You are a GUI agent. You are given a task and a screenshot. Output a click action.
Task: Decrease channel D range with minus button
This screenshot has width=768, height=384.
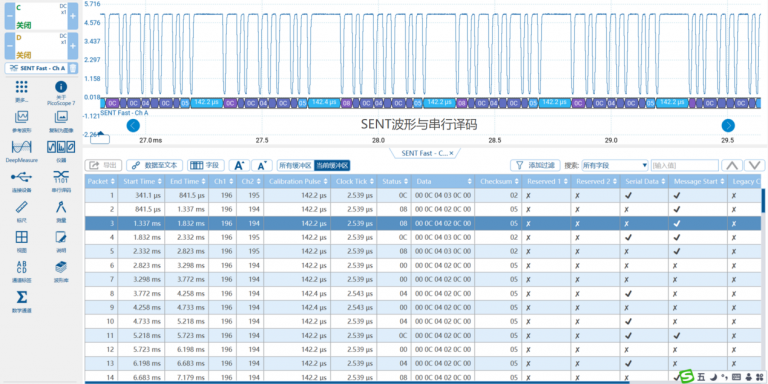point(9,46)
